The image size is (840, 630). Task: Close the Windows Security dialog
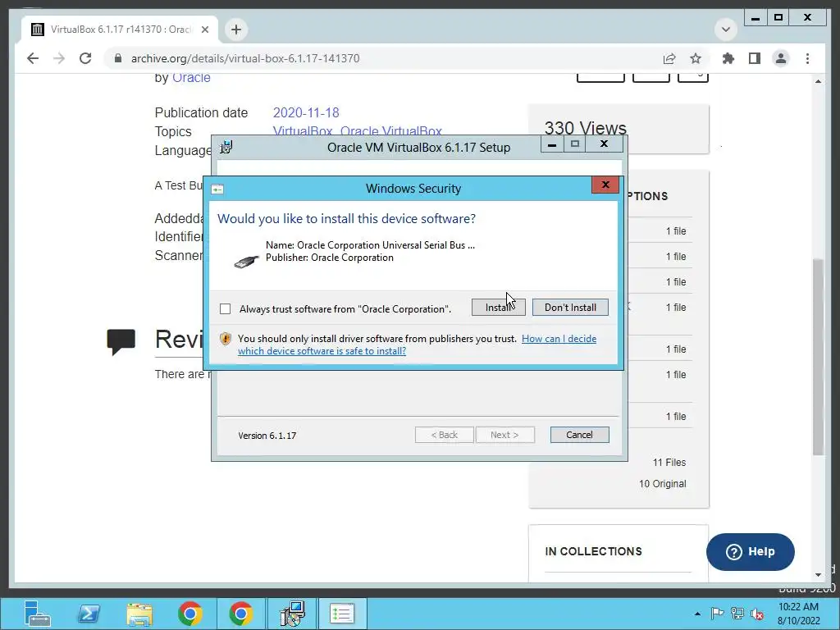point(605,185)
